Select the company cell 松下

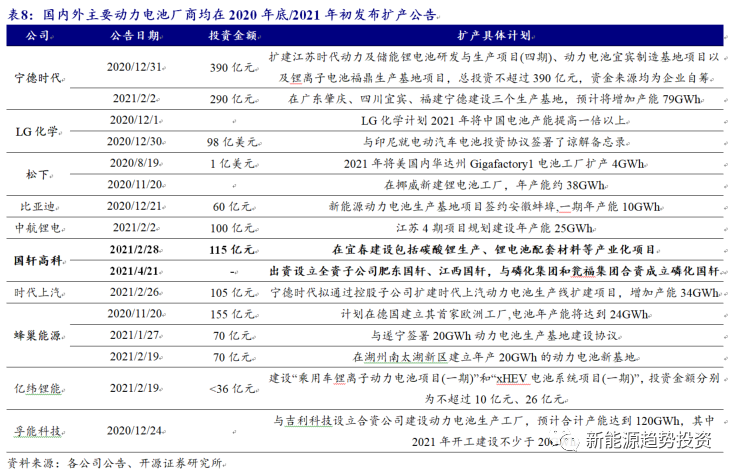click(x=38, y=174)
